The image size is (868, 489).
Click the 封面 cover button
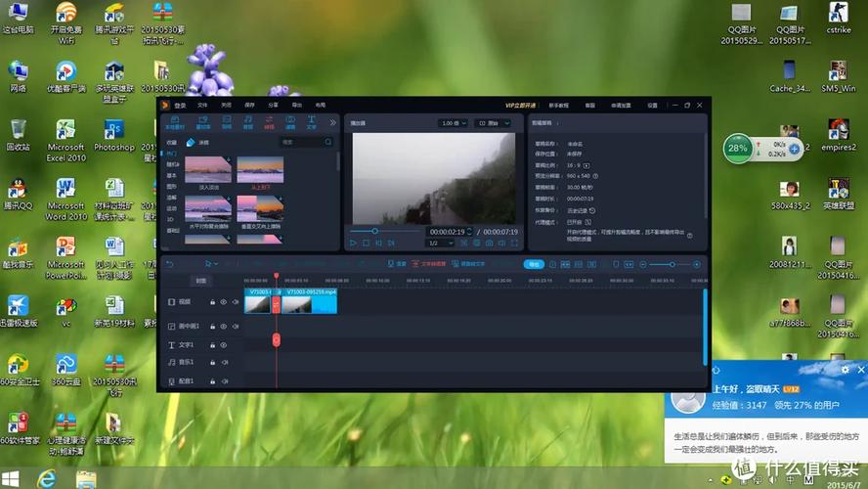(x=201, y=281)
